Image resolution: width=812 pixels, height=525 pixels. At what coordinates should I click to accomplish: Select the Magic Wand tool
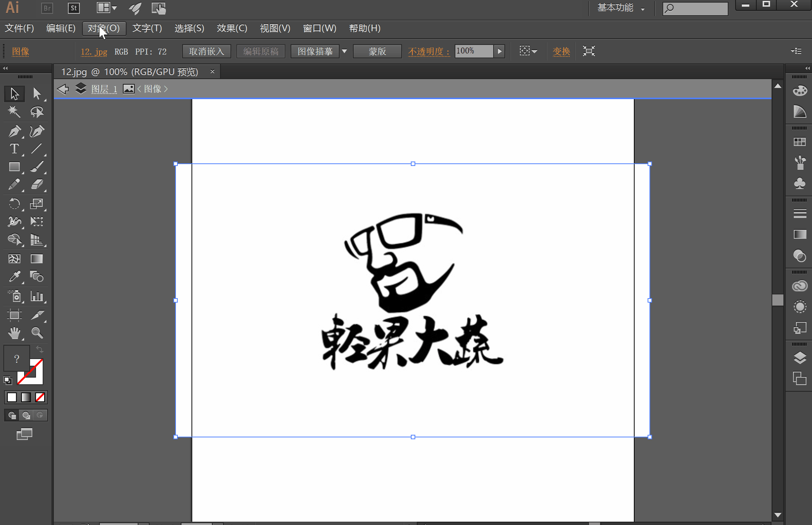pos(14,112)
